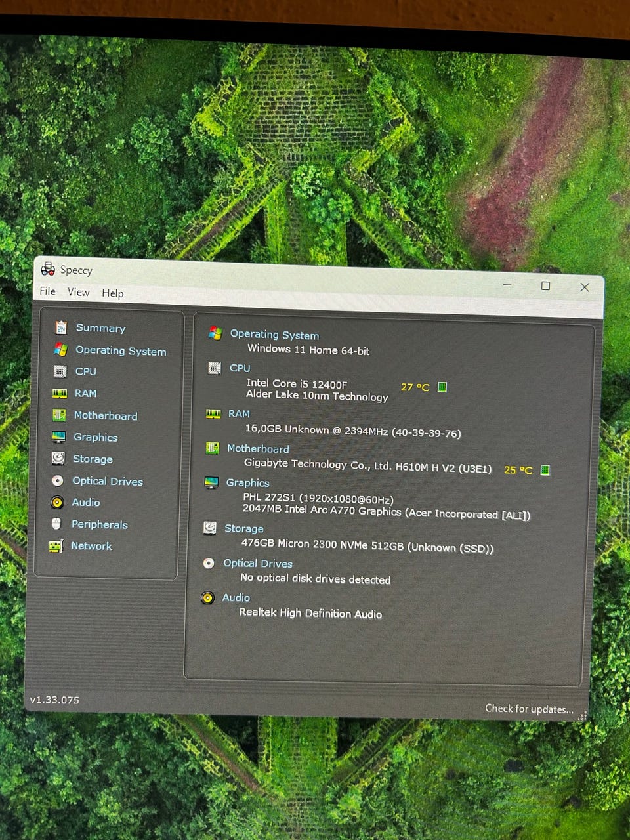Click the green temperature indicator beside 25 °C
This screenshot has height=840, width=630.
coord(545,470)
